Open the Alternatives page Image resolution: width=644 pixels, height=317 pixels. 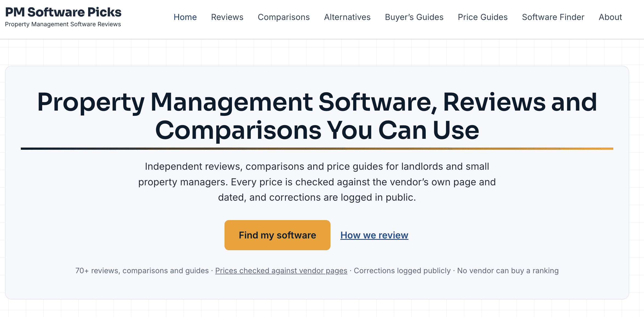(x=347, y=17)
